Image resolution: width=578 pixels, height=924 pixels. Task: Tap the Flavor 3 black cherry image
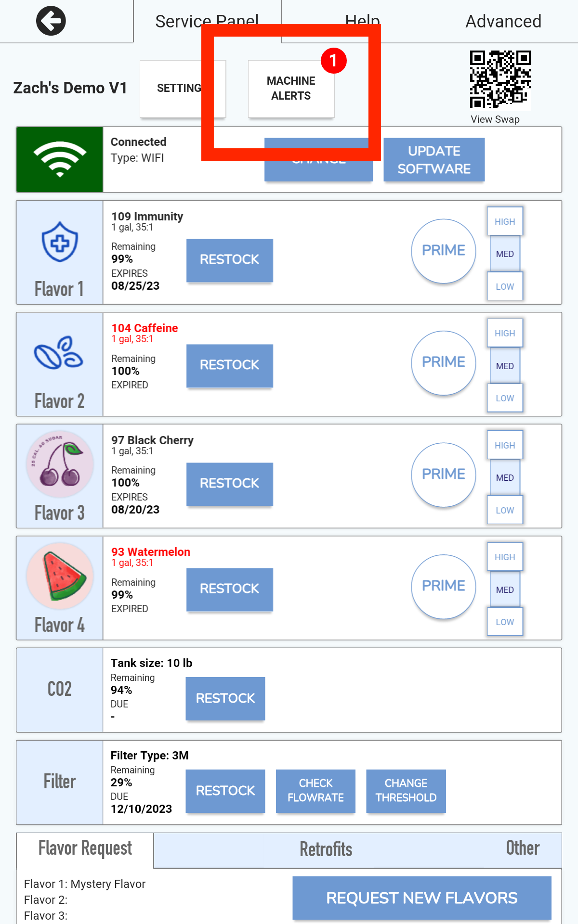(60, 464)
